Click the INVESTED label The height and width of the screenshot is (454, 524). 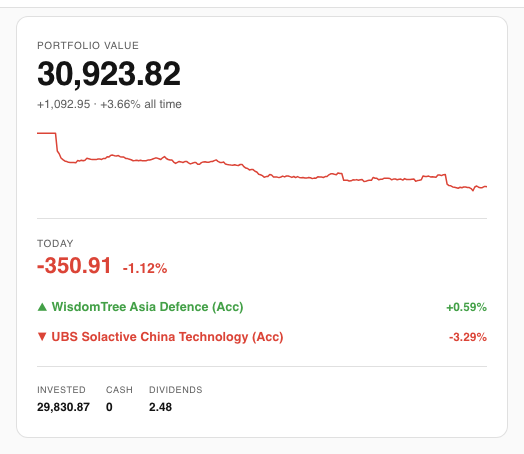61,390
